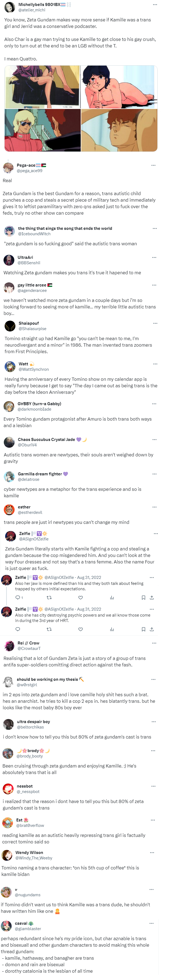Like Zelfie's HRT psychic powers tweet
The width and height of the screenshot is (169, 980).
(80, 629)
